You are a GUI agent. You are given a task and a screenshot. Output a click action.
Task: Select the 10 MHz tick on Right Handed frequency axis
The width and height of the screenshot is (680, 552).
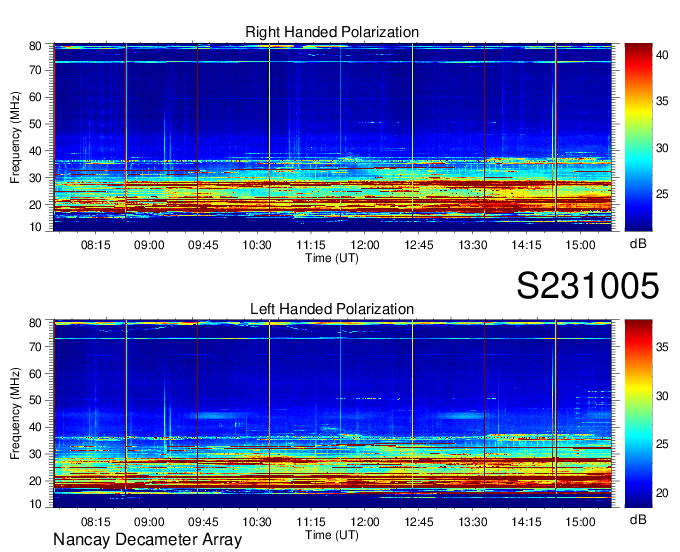(35, 227)
